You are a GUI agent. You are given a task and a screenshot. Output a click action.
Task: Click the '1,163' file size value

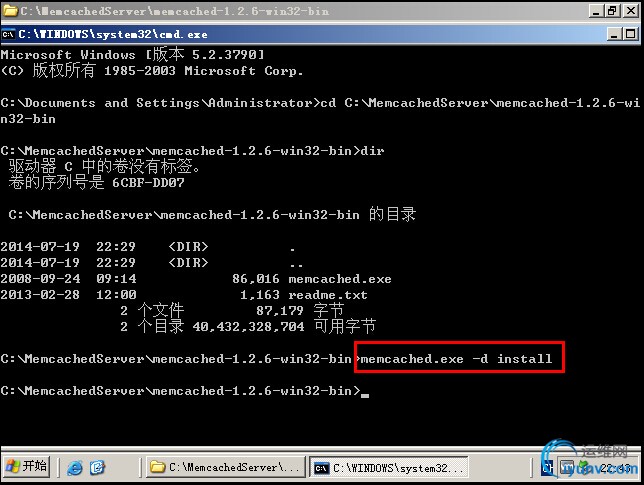260,295
